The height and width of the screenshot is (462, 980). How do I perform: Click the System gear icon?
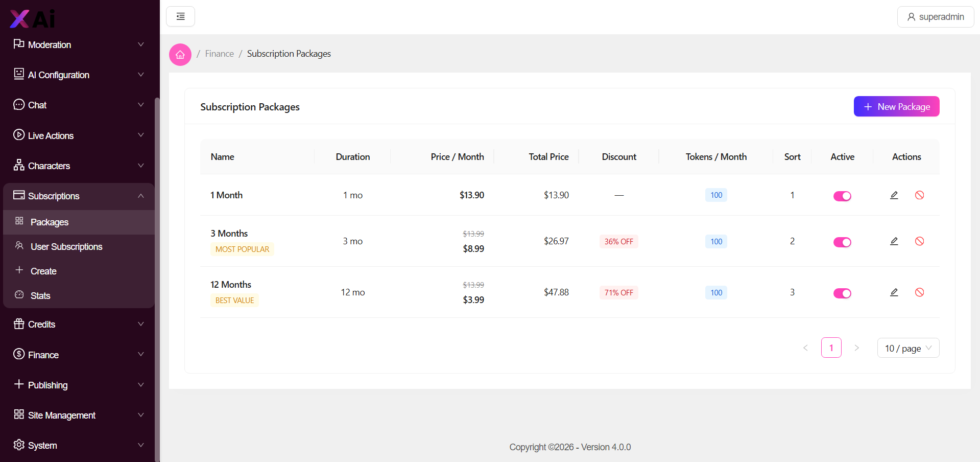tap(19, 445)
